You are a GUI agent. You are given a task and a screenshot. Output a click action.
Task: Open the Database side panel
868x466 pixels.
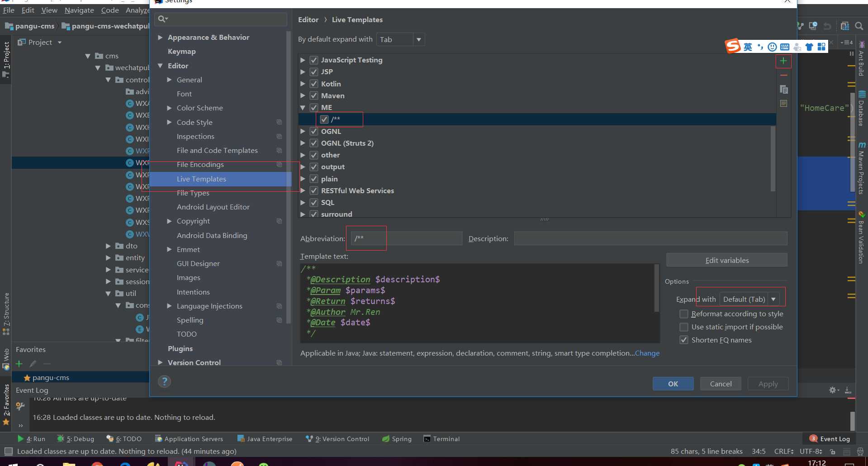click(862, 108)
